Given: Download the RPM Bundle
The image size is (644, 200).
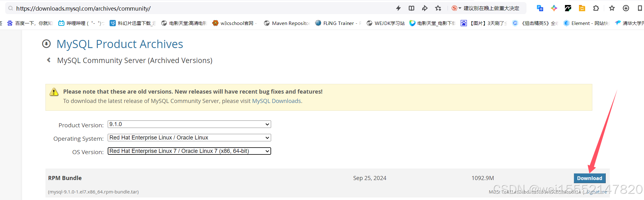Looking at the screenshot, I should (x=590, y=178).
